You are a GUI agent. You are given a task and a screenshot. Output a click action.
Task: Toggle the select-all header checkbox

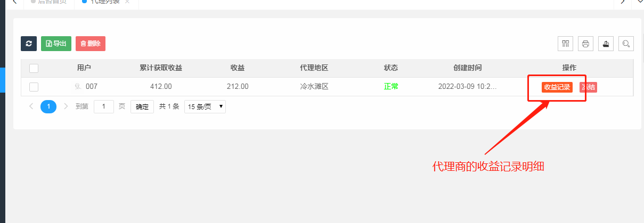(x=34, y=68)
